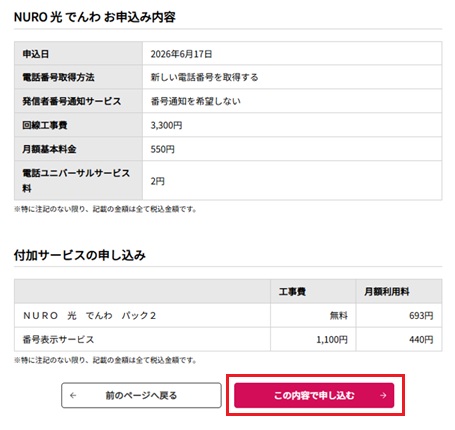455x430 pixels.
Task: Click the 付加サービスの申し込み heading
Action: (x=80, y=255)
